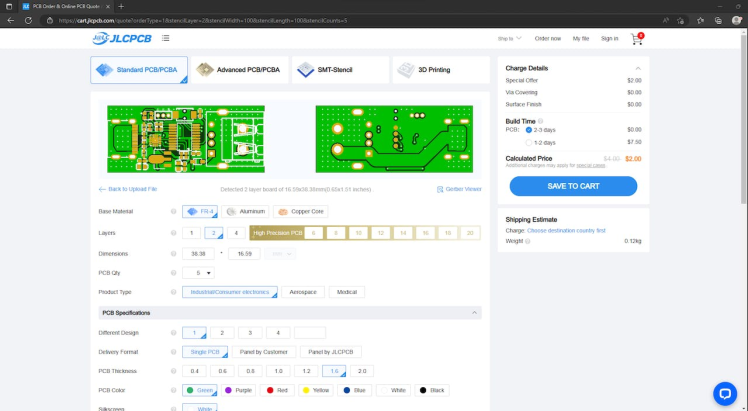This screenshot has height=411, width=748.
Task: Click the Base Material help icon
Action: pos(173,212)
